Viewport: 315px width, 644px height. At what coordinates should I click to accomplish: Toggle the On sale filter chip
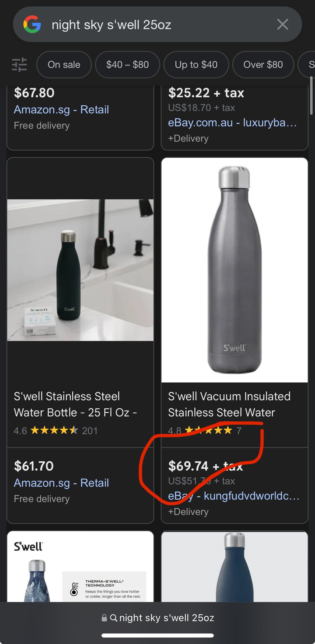click(64, 65)
